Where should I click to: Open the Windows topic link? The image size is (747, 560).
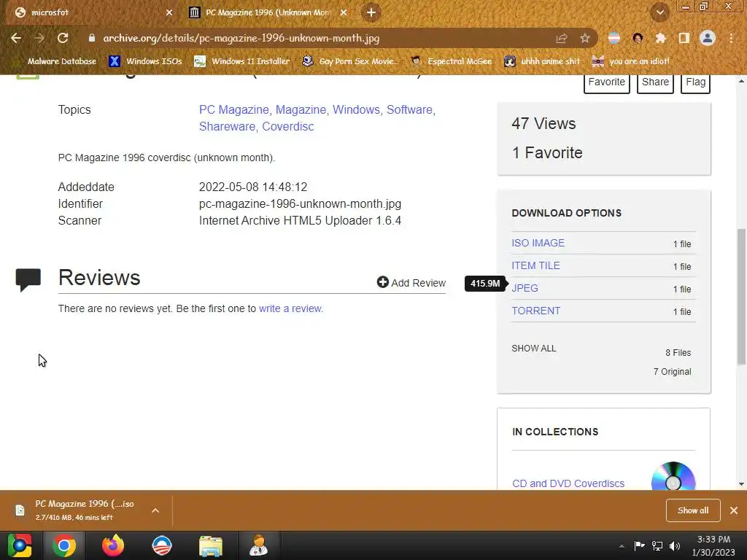point(356,109)
